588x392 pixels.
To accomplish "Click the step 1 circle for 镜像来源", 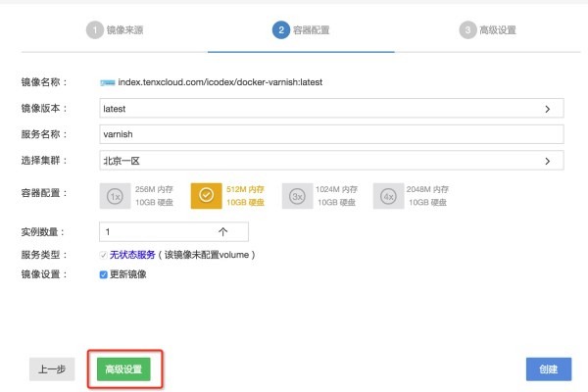I will pyautogui.click(x=96, y=30).
